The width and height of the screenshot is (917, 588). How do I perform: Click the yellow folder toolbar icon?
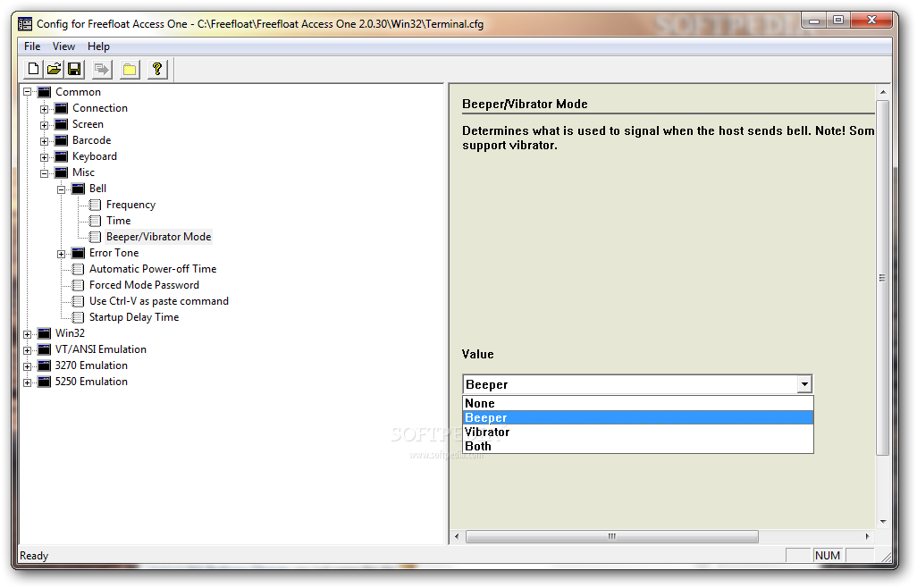pos(130,70)
